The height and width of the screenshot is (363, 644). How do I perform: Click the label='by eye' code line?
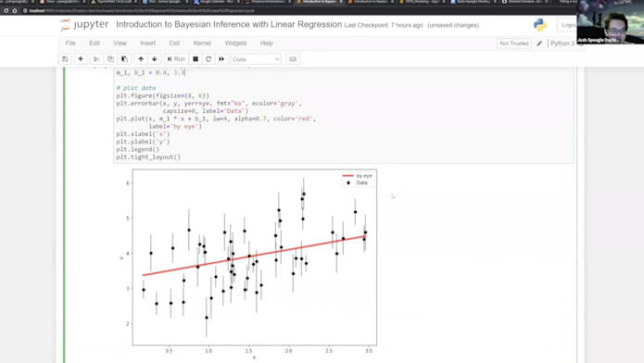point(175,127)
